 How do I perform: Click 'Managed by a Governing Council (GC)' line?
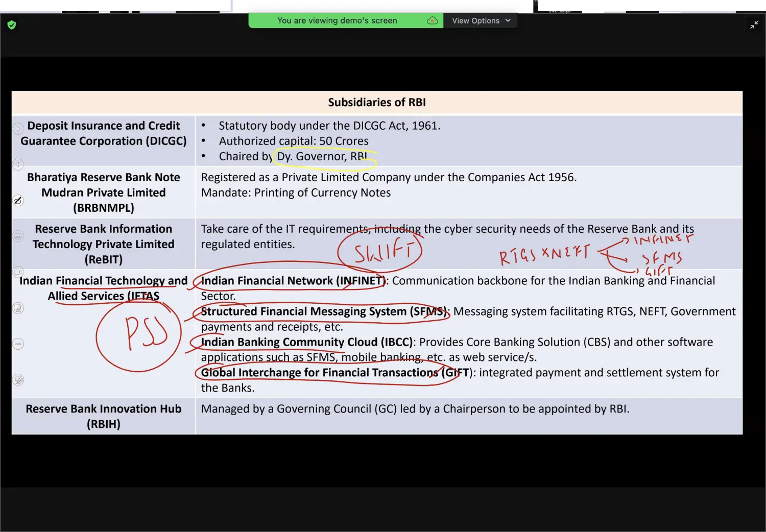[415, 409]
